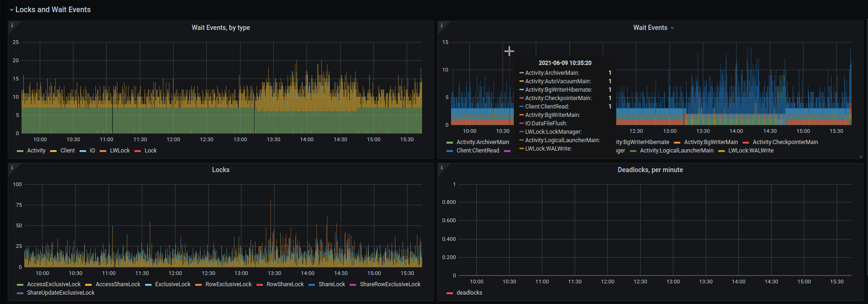
Task: Click the Wait Events panel resize handle
Action: (861, 156)
